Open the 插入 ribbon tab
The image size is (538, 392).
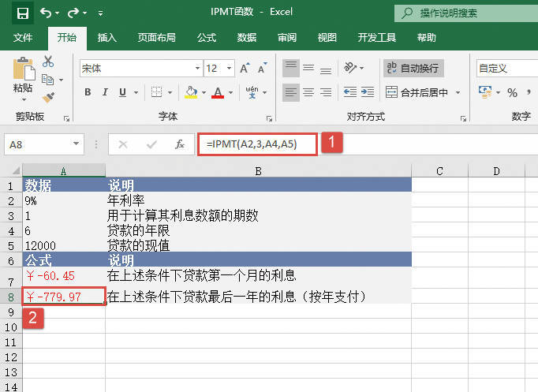coord(106,37)
